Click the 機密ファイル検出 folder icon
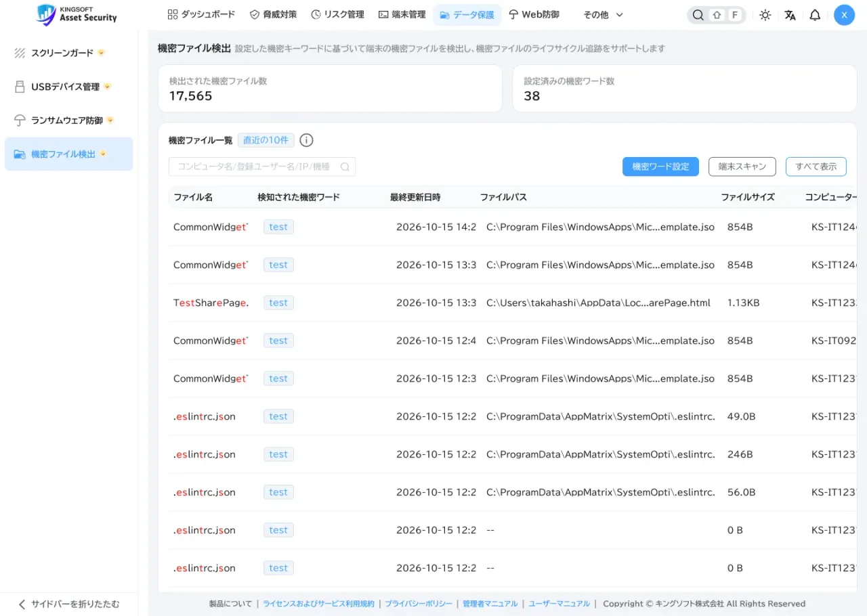 click(20, 154)
